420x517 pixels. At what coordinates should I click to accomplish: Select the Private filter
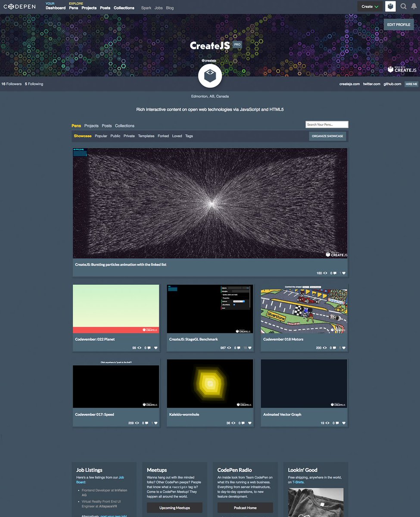click(129, 136)
